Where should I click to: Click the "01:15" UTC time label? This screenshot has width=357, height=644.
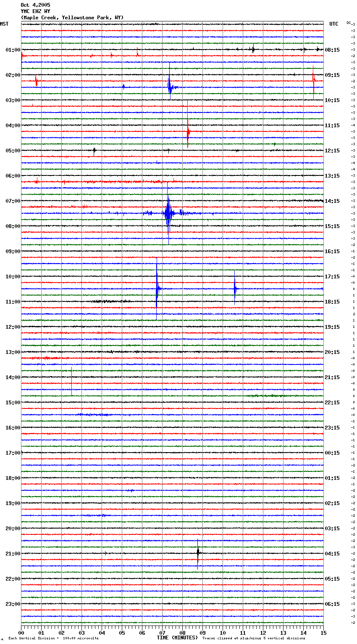point(332,478)
